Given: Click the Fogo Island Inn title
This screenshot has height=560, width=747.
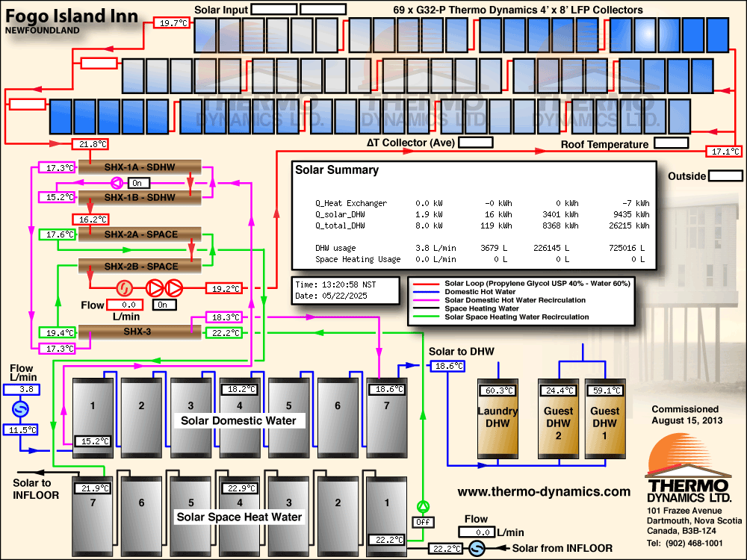Looking at the screenshot, I should pyautogui.click(x=72, y=16).
